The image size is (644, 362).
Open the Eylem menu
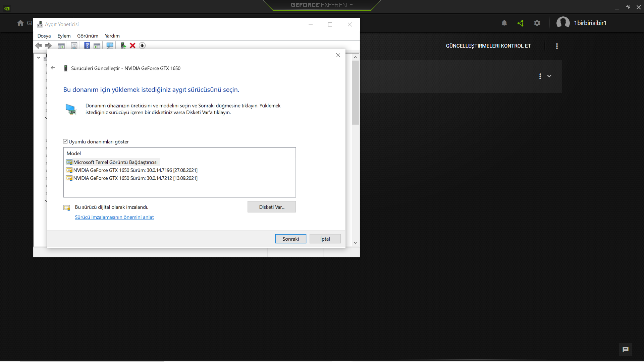pyautogui.click(x=64, y=36)
